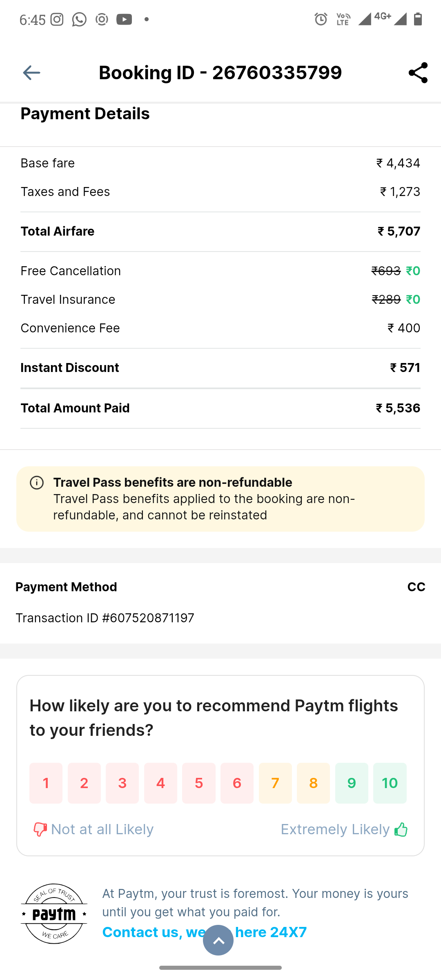Tap the thumbs up icon

401,829
